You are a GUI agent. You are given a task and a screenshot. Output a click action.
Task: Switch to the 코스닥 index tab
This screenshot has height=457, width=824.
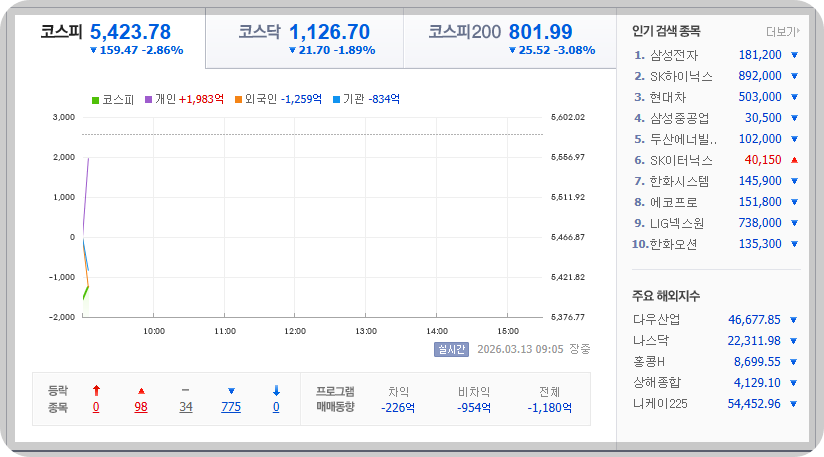tap(305, 40)
